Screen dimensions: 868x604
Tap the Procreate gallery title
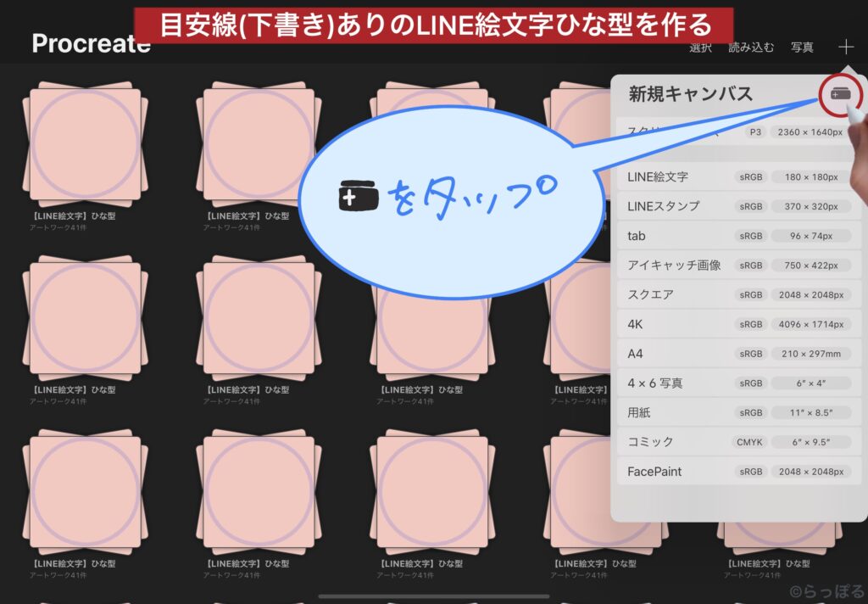[91, 43]
